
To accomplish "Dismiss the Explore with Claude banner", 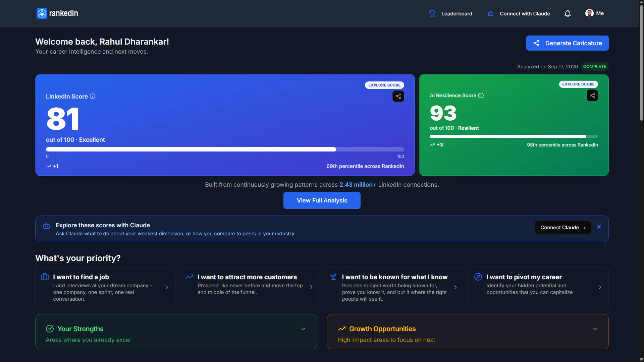I will 599,227.
